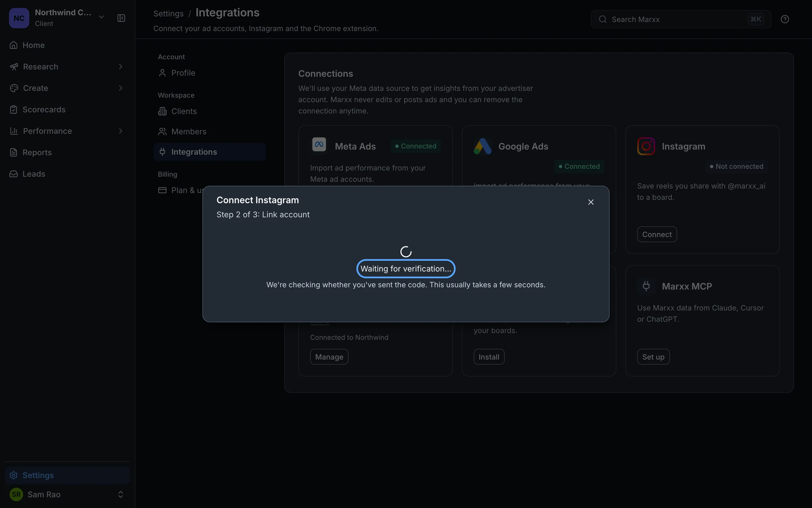Open the Northwind workspace switcher chevron
The height and width of the screenshot is (508, 812).
click(x=101, y=17)
